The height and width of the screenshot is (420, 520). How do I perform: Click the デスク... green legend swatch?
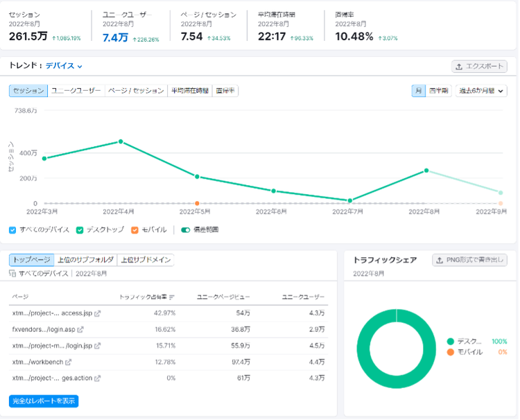click(451, 342)
